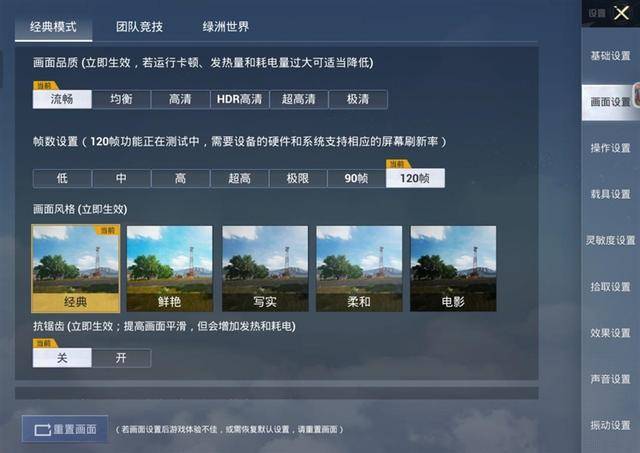Screen dimensions: 640x453
Task: Set graphics quality to 均衡
Action: [121, 99]
